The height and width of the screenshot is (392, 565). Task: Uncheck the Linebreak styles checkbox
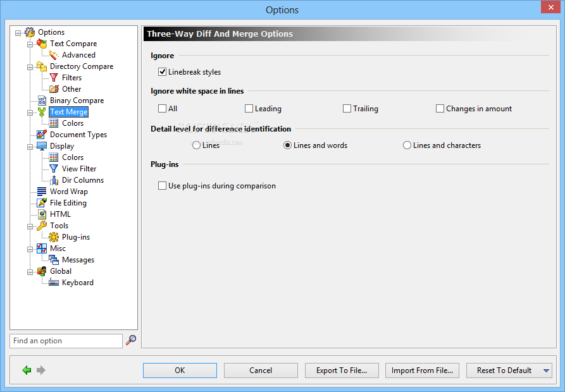pos(162,72)
